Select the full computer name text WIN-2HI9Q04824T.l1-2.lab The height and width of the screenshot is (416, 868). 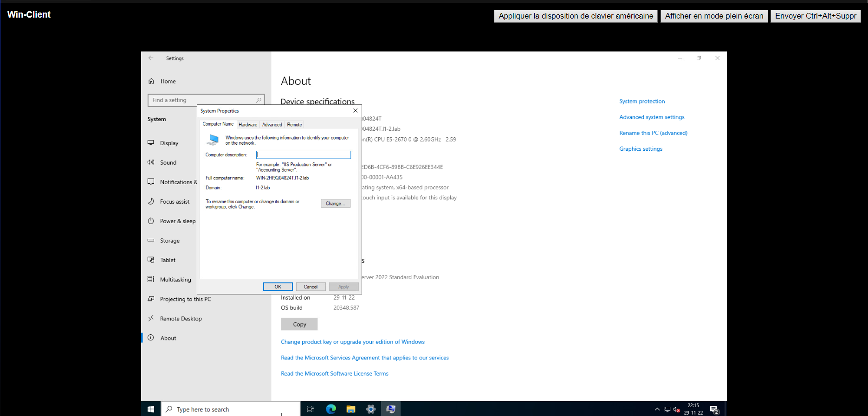(282, 178)
